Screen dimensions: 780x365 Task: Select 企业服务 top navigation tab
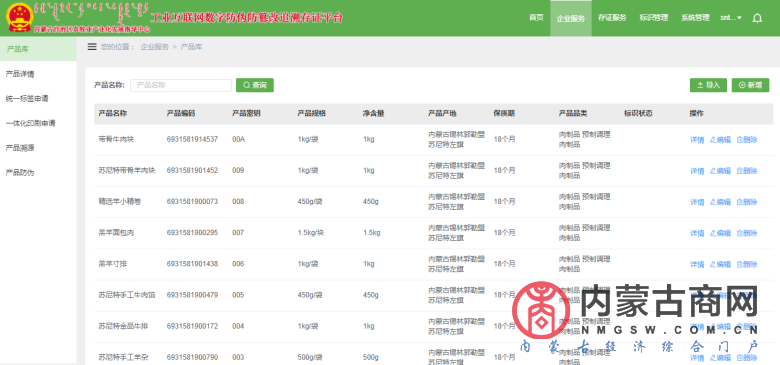click(x=571, y=18)
